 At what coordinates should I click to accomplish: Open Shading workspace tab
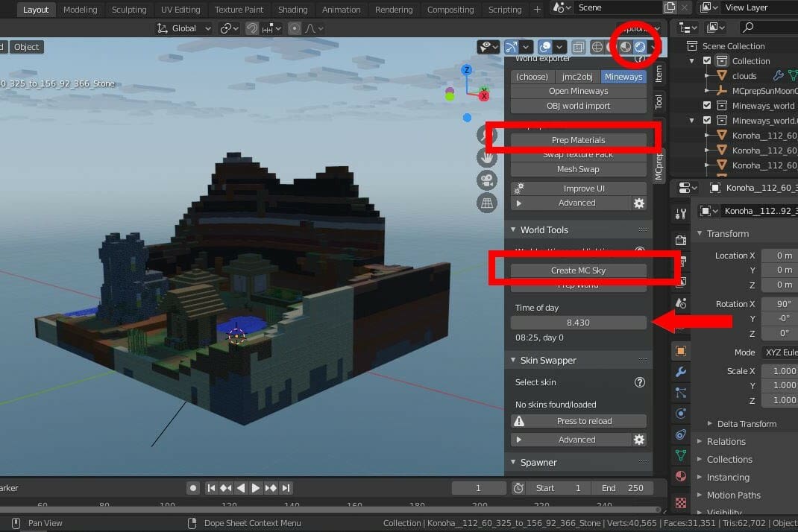pos(292,9)
